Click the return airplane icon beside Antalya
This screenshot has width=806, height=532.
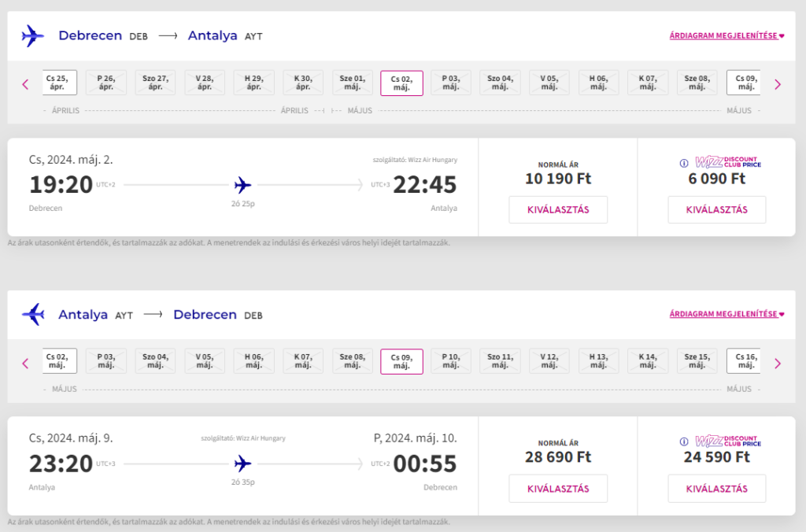pos(33,314)
